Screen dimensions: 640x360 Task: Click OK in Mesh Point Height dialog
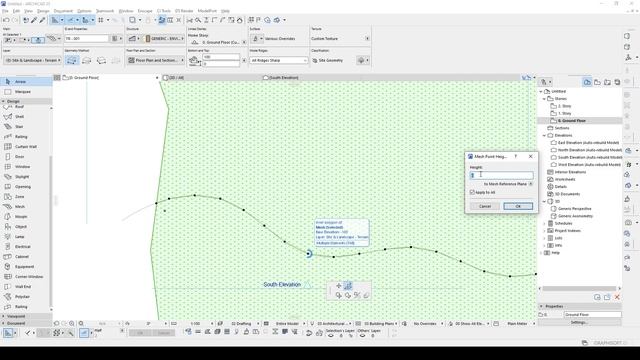click(518, 207)
